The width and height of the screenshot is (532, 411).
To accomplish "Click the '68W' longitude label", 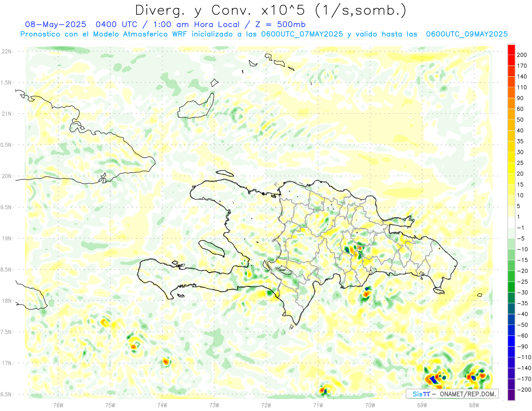I will [474, 405].
